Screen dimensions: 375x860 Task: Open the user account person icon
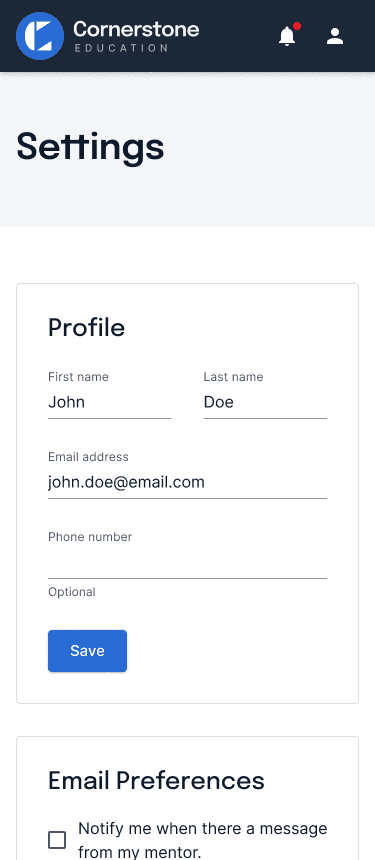click(x=334, y=36)
